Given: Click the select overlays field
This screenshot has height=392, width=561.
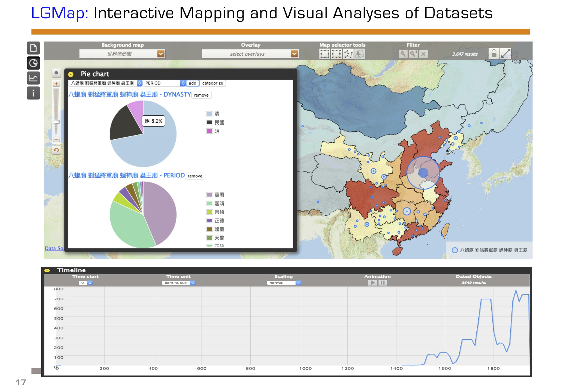Looking at the screenshot, I should [247, 54].
